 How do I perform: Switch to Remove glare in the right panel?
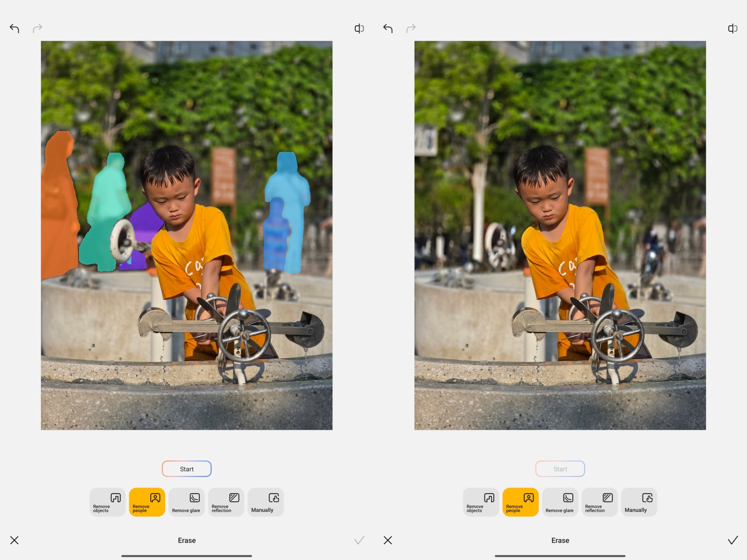(x=560, y=502)
